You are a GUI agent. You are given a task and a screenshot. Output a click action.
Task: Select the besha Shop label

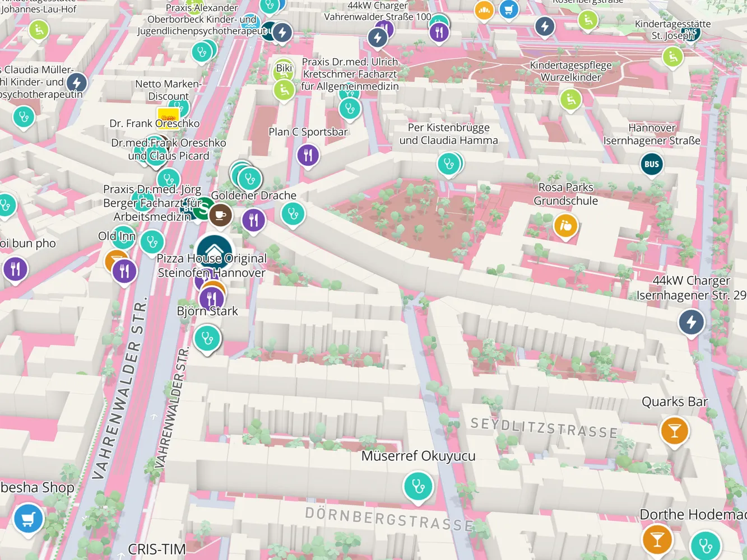click(x=38, y=487)
